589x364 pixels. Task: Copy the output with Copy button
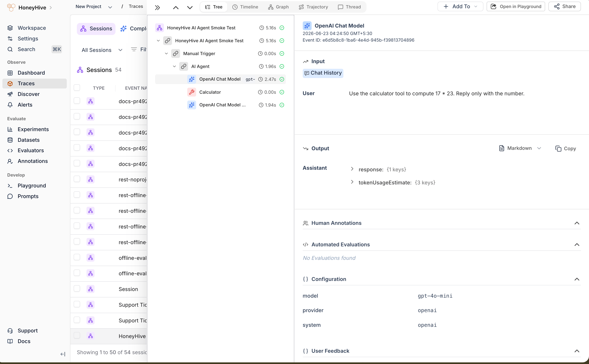coord(565,149)
